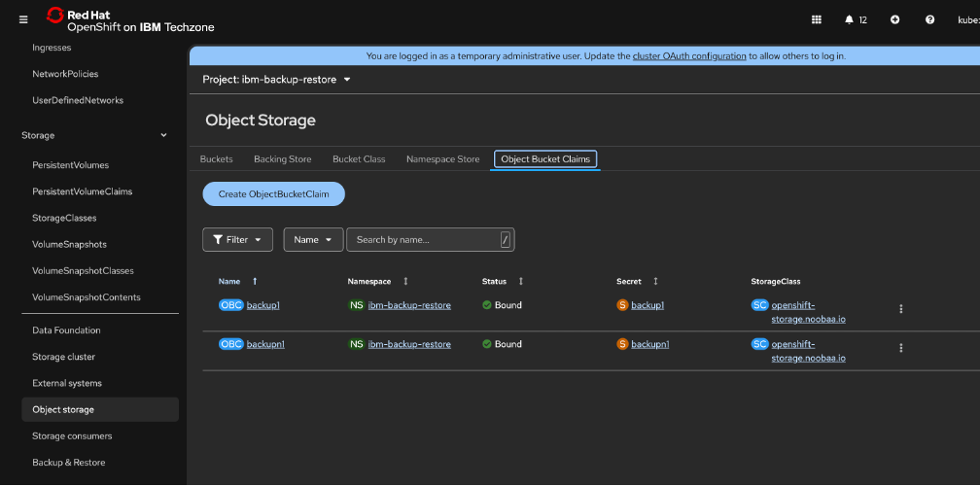This screenshot has height=486, width=980.
Task: Sort table by Namespace column arrows
Action: (x=405, y=281)
